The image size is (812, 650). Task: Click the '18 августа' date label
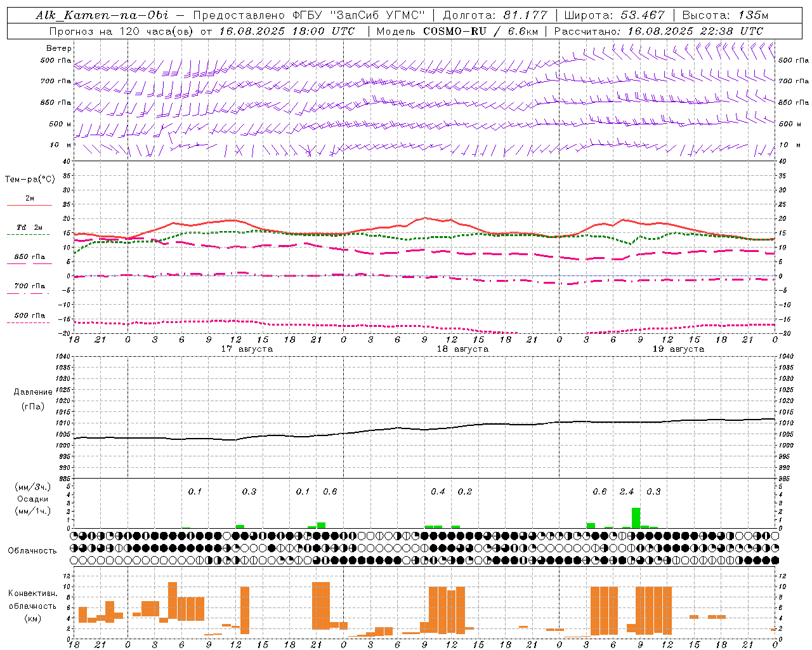[462, 349]
